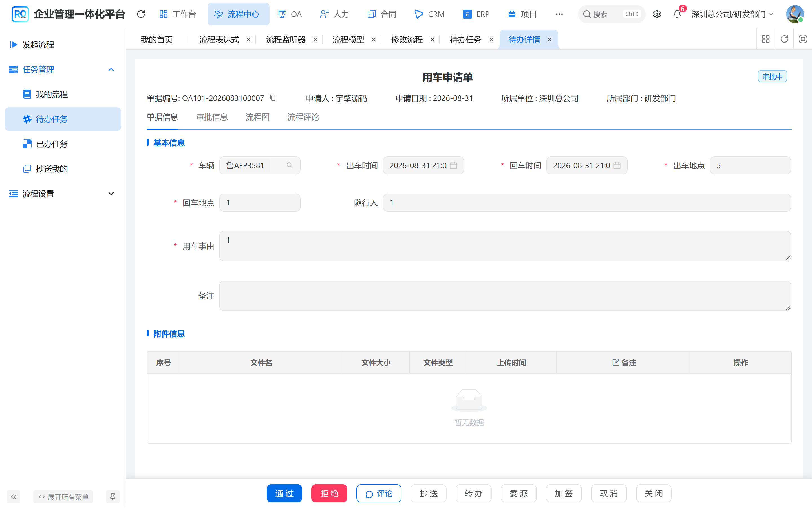Close the 流程表达式 tab
Screen dimensions: 812x508
(x=249, y=40)
